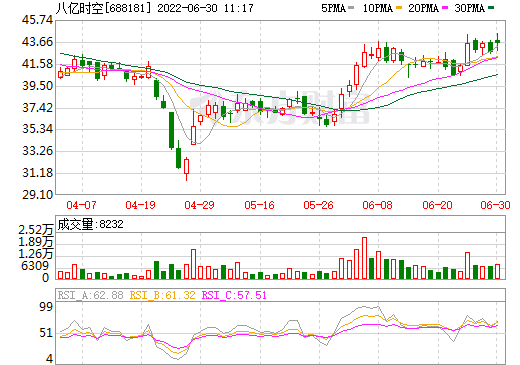This screenshot has width=520, height=365.
Task: Click the 06-30 date label
Action: [x=495, y=205]
